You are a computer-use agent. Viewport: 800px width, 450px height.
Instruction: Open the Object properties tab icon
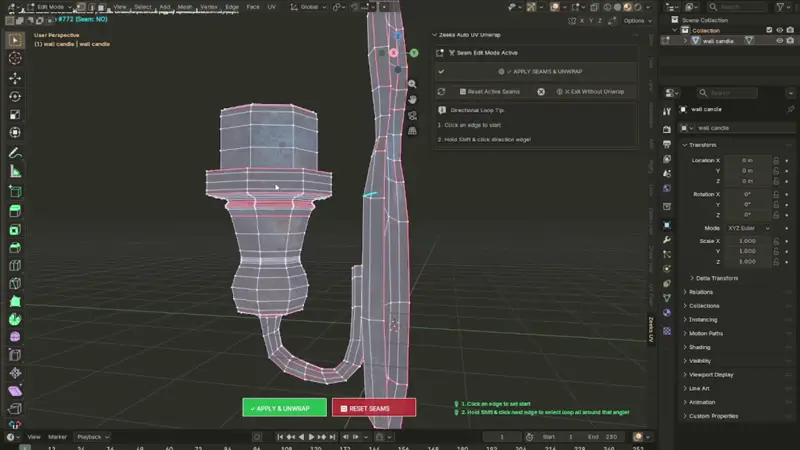point(667,225)
